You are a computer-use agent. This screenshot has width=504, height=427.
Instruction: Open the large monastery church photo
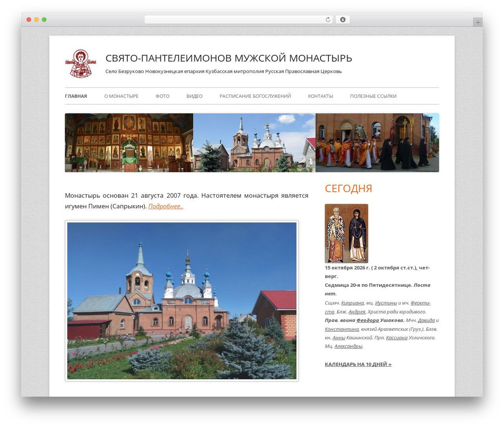click(x=182, y=301)
